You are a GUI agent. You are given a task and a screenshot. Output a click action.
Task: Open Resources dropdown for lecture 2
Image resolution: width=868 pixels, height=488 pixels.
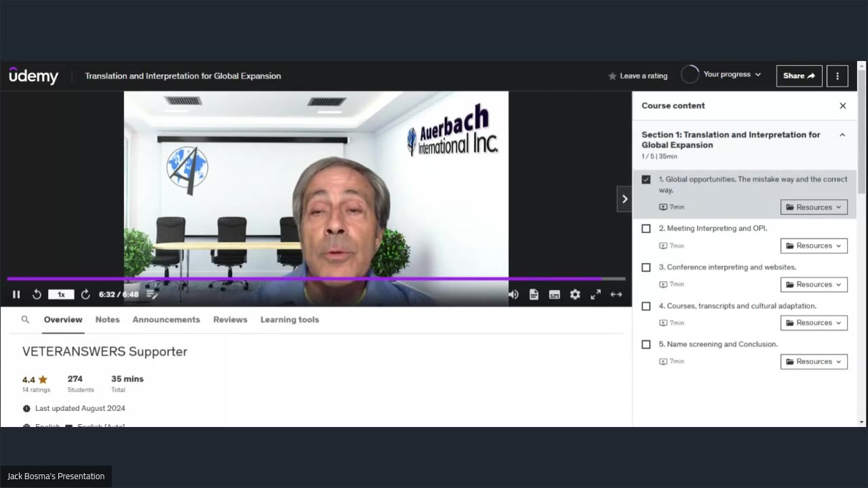(814, 246)
